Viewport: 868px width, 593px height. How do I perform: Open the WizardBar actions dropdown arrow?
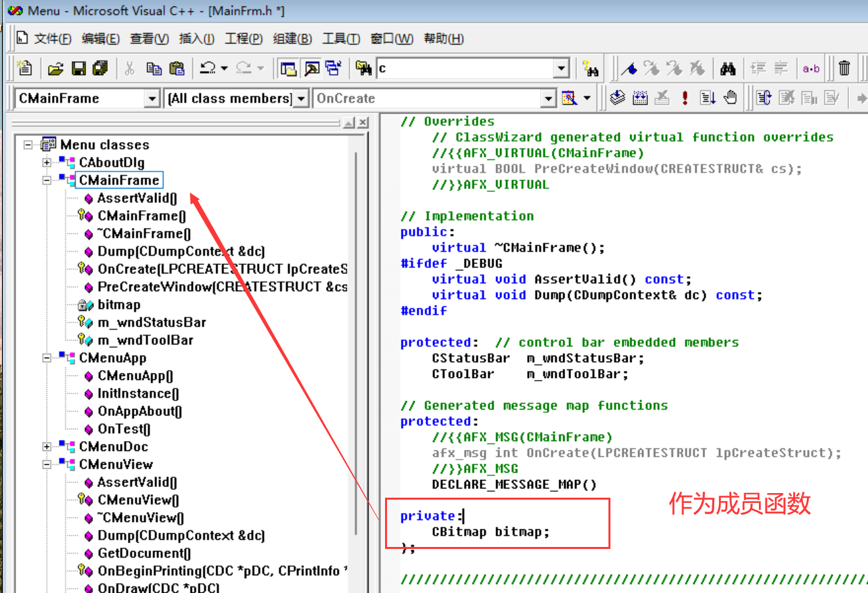click(x=587, y=98)
